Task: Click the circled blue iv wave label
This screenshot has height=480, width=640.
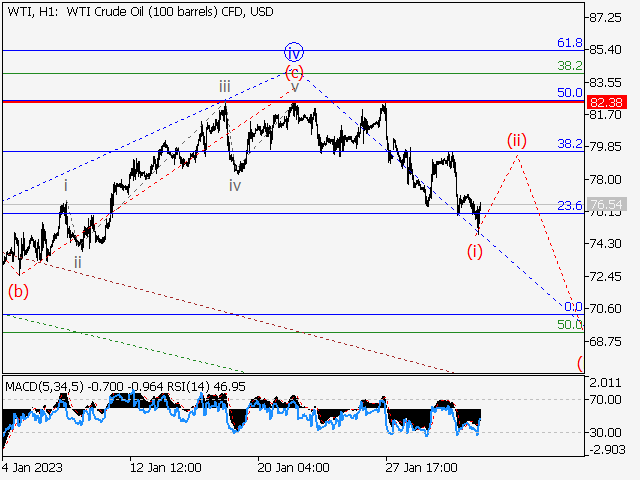Action: 294,52
